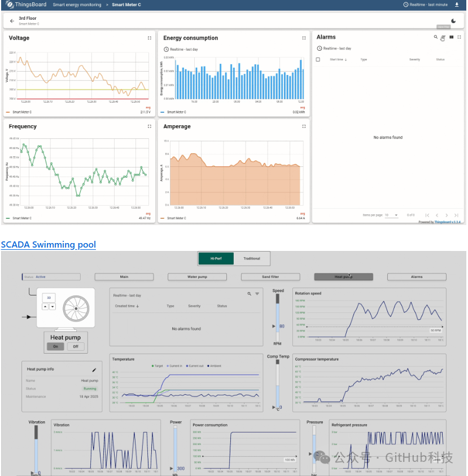The height and width of the screenshot is (476, 468).
Task: Click the download icon in the top bar
Action: click(x=457, y=5)
